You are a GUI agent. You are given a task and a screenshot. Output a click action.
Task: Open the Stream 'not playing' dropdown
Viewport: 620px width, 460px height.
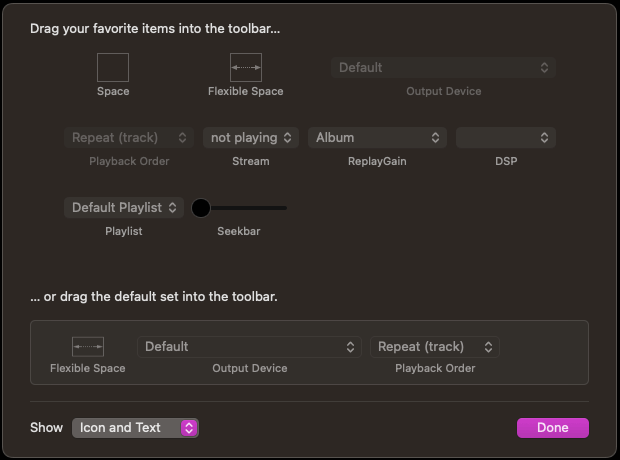click(x=251, y=138)
